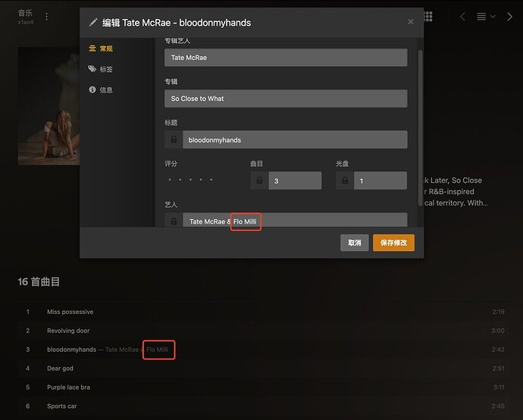523x420 pixels.
Task: Switch to the grid view icon
Action: (x=428, y=17)
